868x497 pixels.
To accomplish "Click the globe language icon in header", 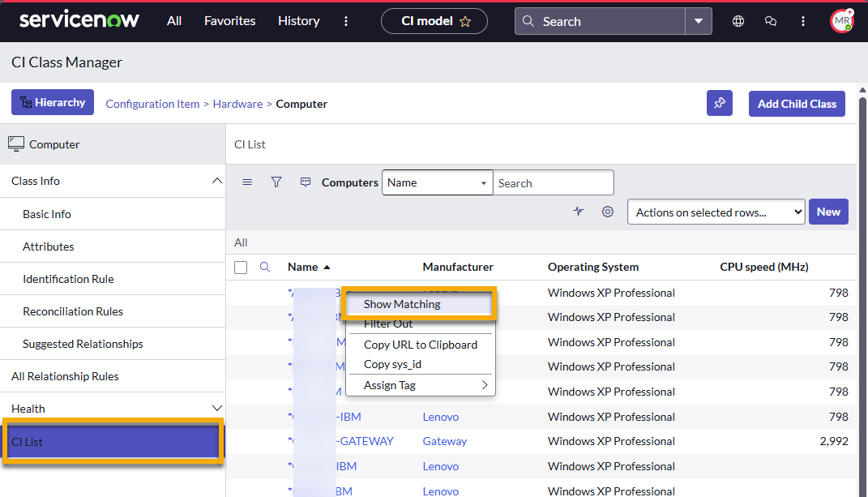I will coord(738,21).
